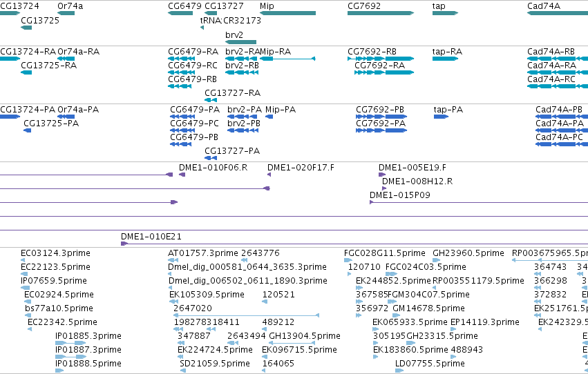Image resolution: width=588 pixels, height=374 pixels.
Task: Select the 164065 EST label
Action: (x=278, y=364)
